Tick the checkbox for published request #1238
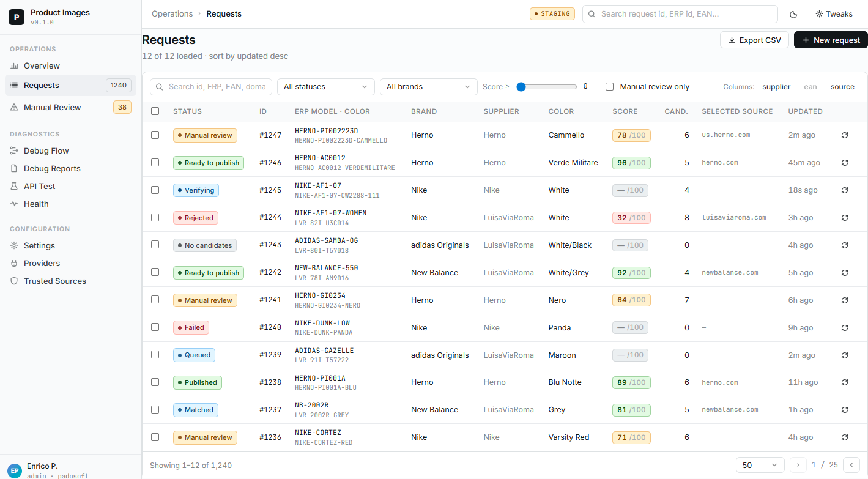The height and width of the screenshot is (479, 868). click(155, 382)
